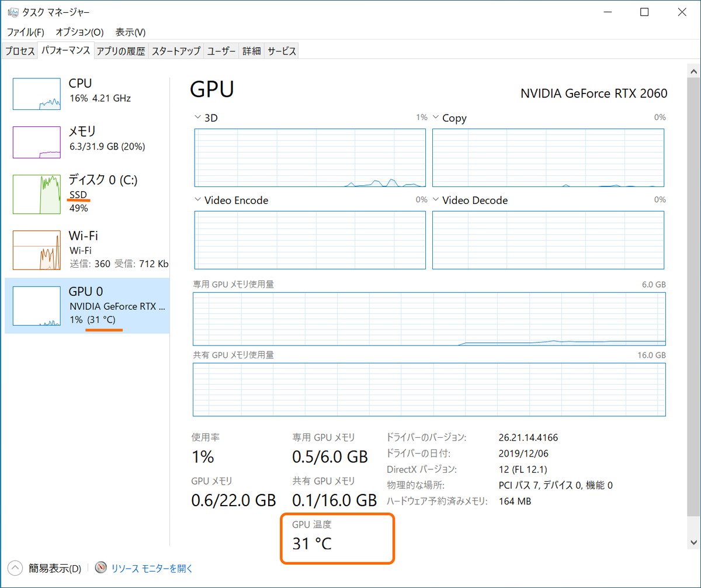Viewport: 701px width, 588px height.
Task: Switch to the プロセス tab
Action: pyautogui.click(x=19, y=51)
